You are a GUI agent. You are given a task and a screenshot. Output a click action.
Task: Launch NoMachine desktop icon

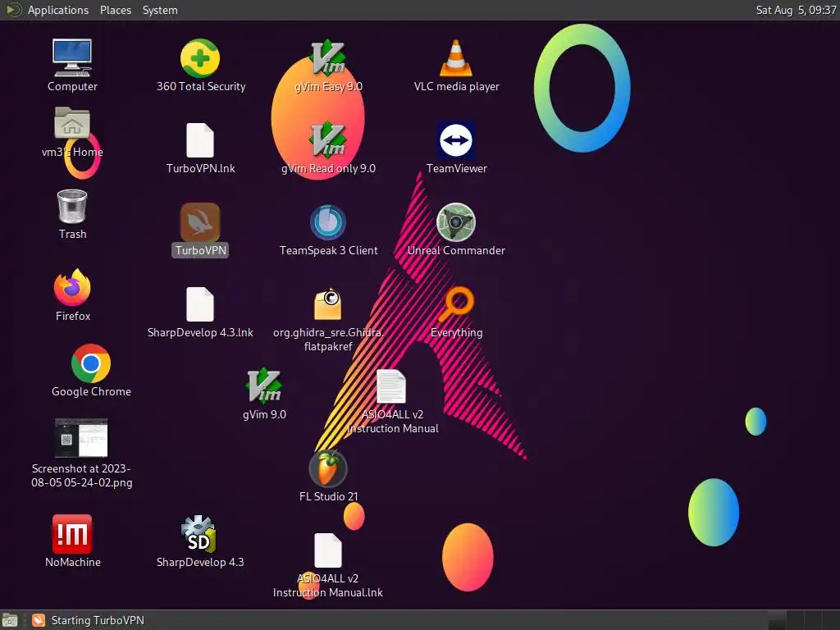point(72,534)
